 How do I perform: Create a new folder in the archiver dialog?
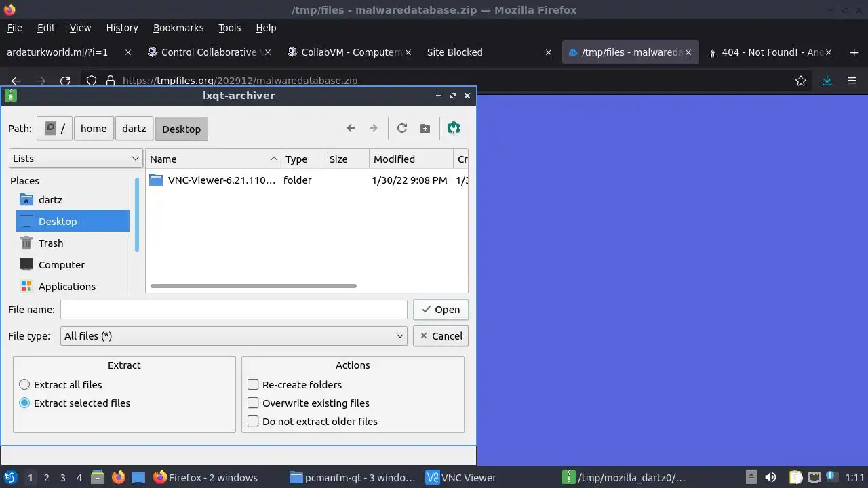425,128
